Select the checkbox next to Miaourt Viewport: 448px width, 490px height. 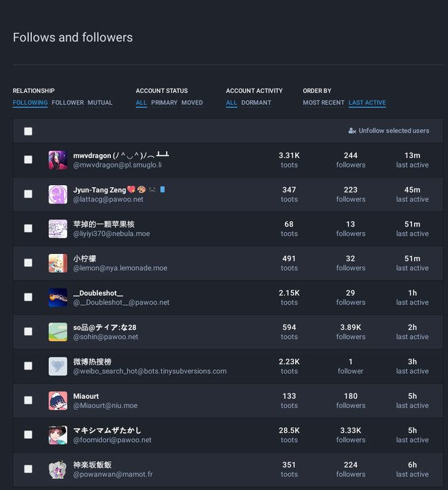click(x=28, y=400)
